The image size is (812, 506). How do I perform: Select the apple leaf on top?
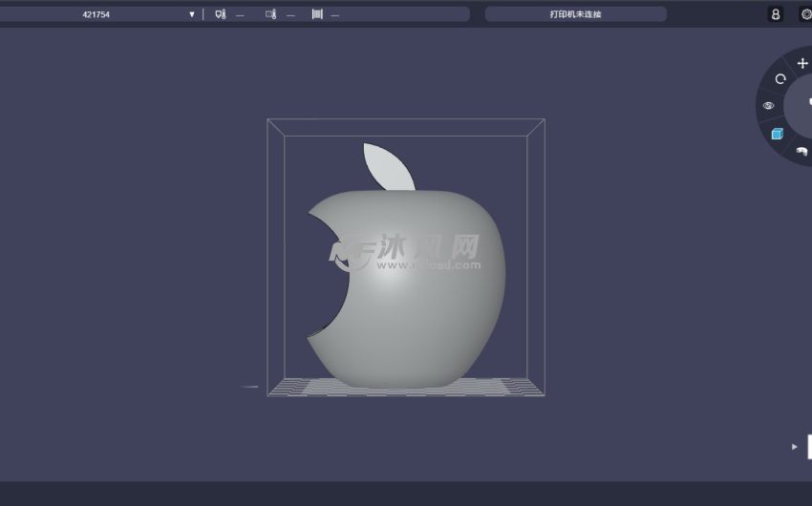pyautogui.click(x=387, y=166)
